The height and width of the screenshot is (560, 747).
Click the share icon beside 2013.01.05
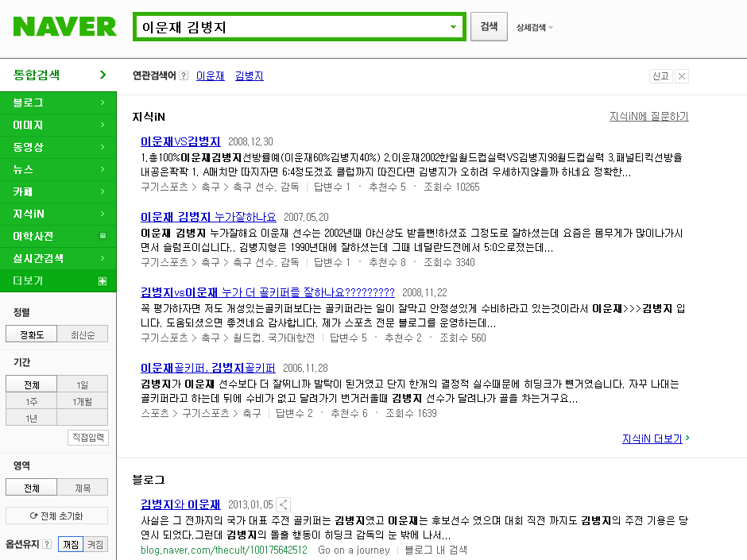pos(283,504)
